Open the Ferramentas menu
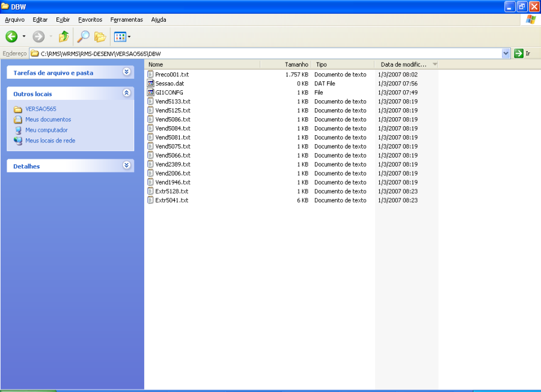 click(127, 20)
